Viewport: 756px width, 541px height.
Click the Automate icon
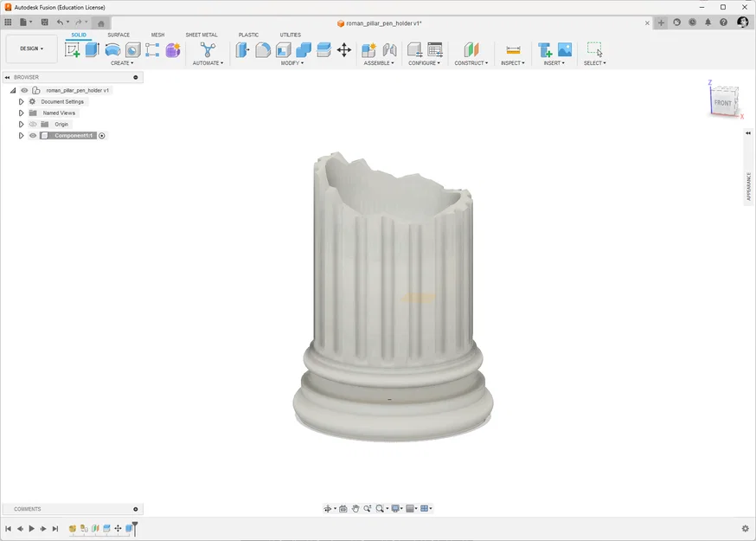208,49
